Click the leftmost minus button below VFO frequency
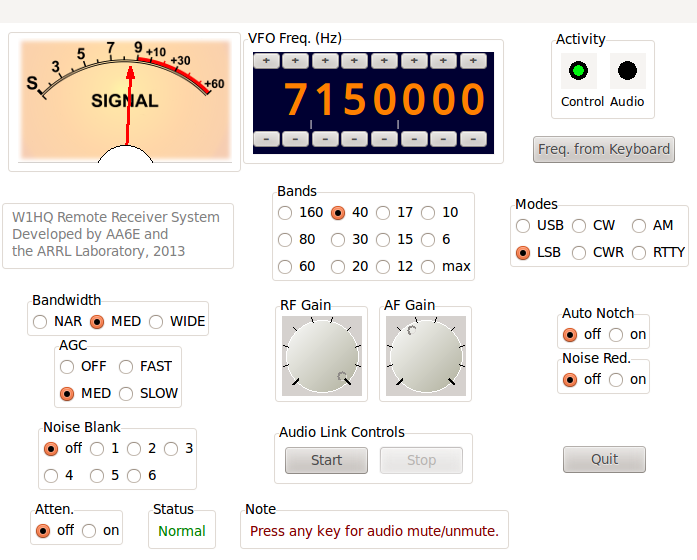 coord(267,138)
